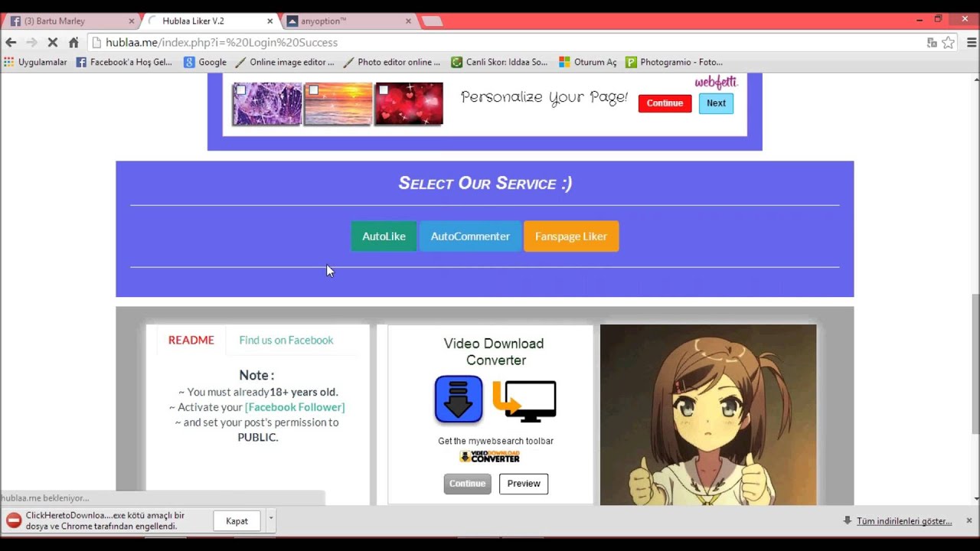This screenshot has height=551, width=980.
Task: Bookmark page with star icon
Action: [949, 43]
